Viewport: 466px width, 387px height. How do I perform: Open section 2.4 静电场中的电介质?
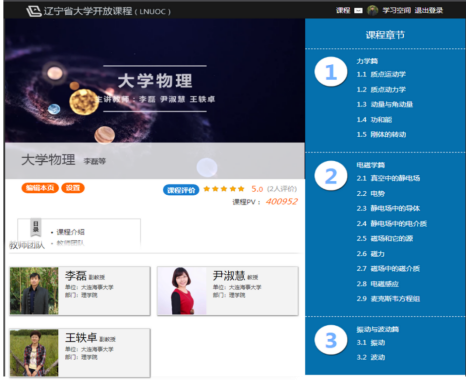[x=392, y=224]
